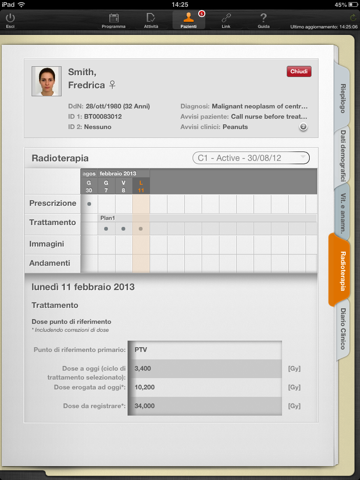This screenshot has height=480, width=360.
Task: Select the Radioterapia orange side tab
Action: [x=340, y=271]
